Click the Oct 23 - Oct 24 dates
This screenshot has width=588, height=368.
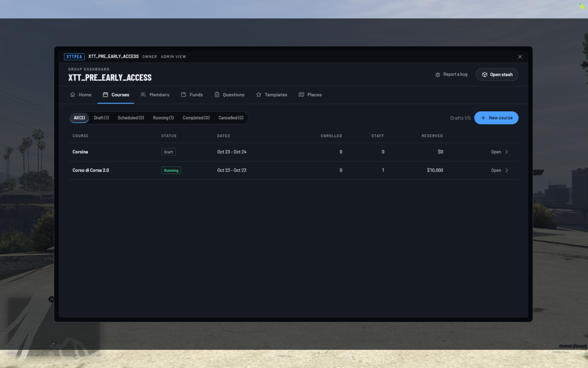[x=232, y=152]
